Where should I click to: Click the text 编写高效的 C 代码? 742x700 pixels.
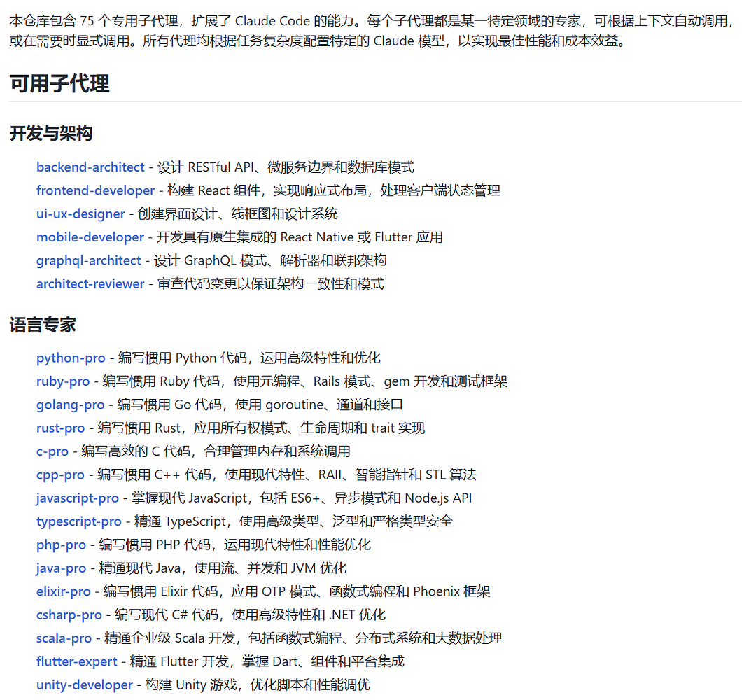point(136,451)
